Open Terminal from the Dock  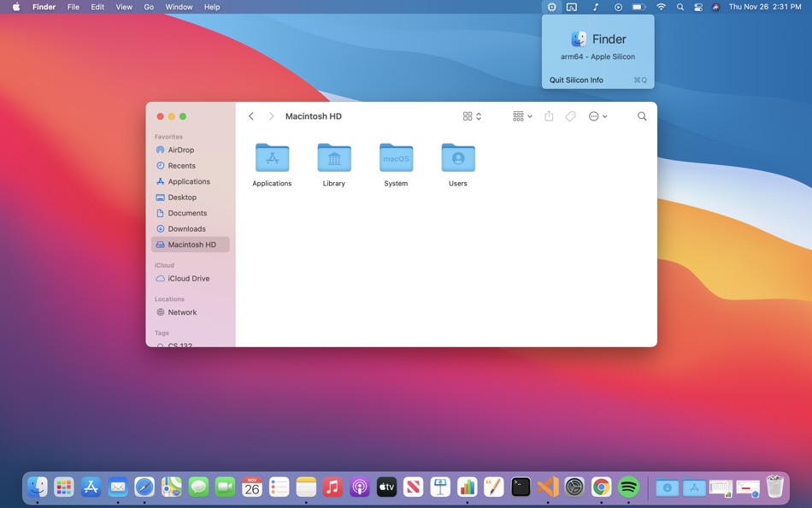(x=521, y=487)
